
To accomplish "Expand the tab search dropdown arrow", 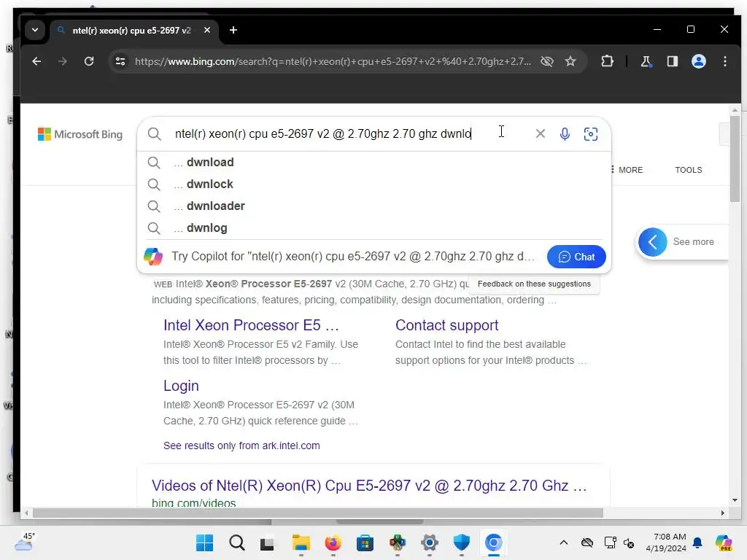I will [35, 30].
